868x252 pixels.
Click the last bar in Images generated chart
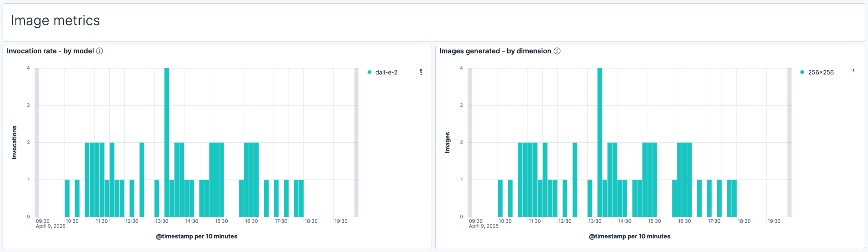tap(734, 198)
